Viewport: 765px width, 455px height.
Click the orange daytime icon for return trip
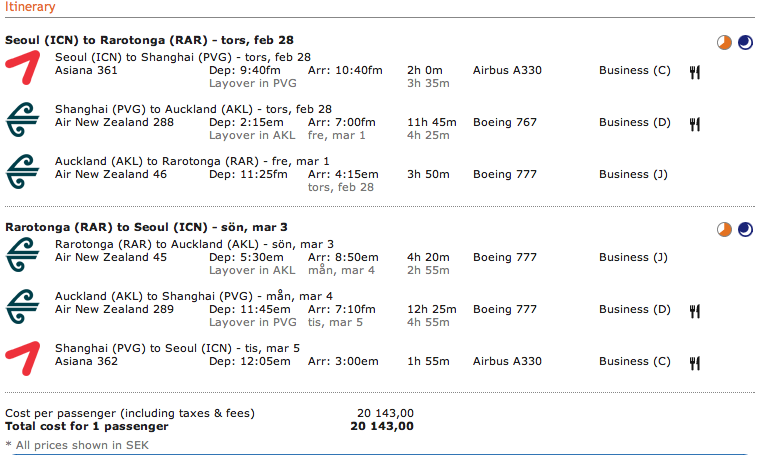pyautogui.click(x=725, y=229)
